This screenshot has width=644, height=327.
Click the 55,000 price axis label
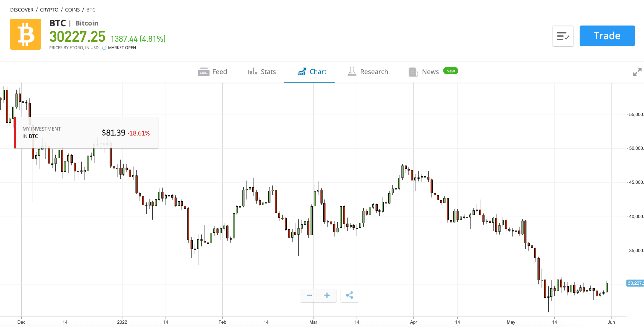coord(636,114)
